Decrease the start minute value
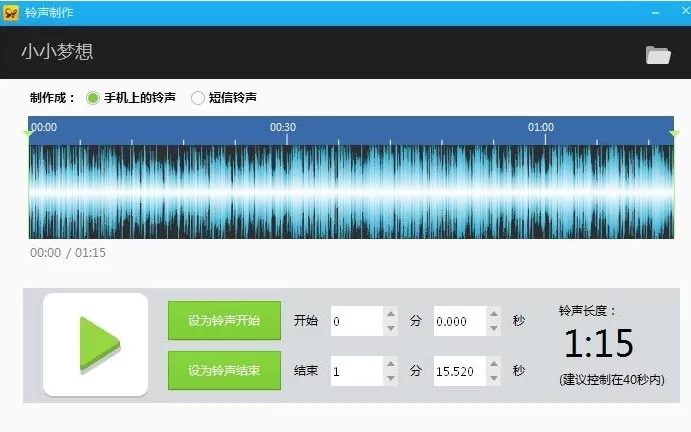This screenshot has height=432, width=691. click(x=391, y=328)
